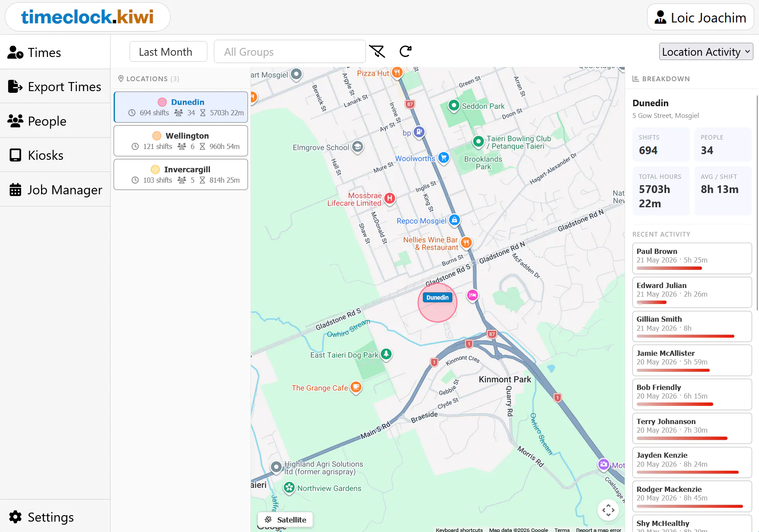
Task: Click the Job Manager calendar icon
Action: 16,190
